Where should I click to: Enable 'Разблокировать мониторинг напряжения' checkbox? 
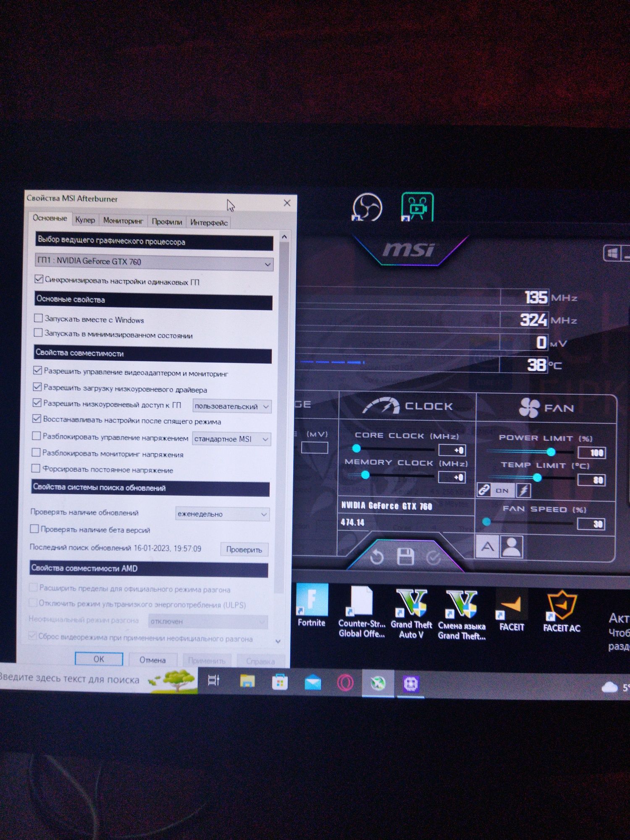click(36, 452)
